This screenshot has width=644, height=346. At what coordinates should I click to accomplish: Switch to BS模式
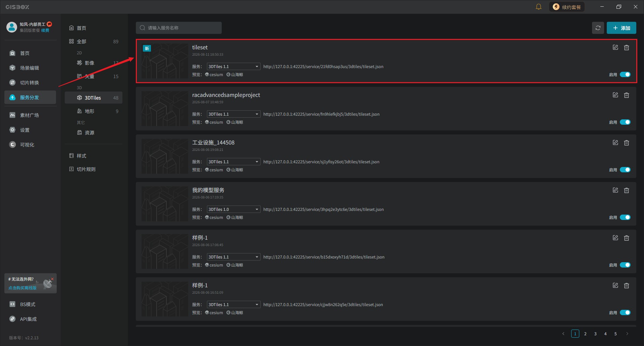[30, 304]
